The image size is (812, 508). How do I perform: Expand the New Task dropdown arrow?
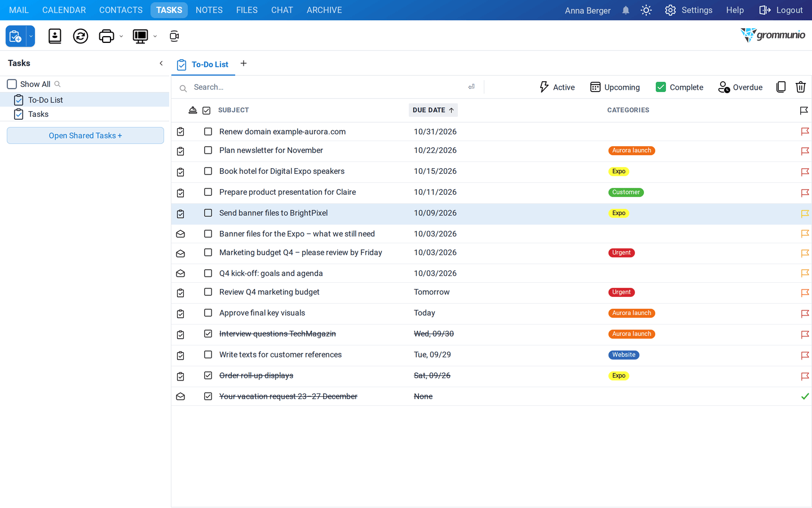pyautogui.click(x=31, y=36)
